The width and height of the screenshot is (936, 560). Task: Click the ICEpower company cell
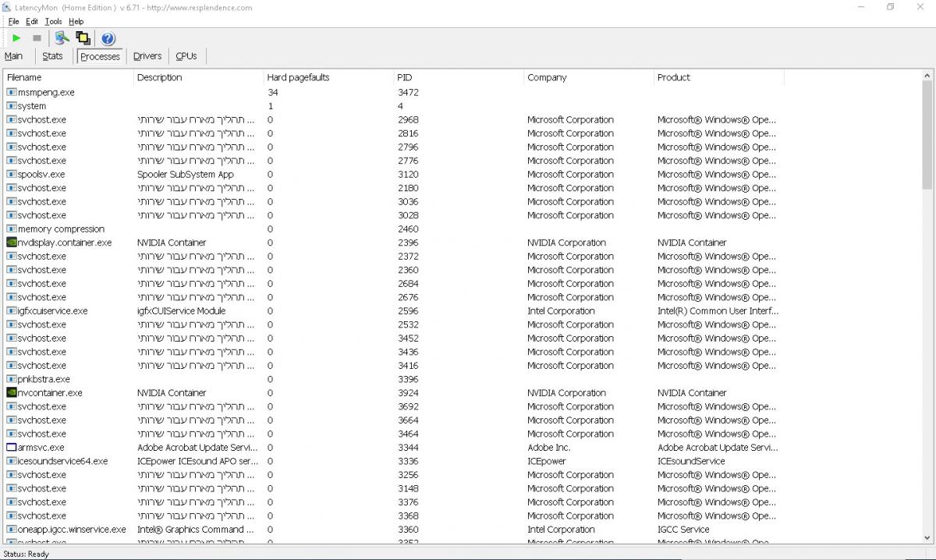(547, 461)
